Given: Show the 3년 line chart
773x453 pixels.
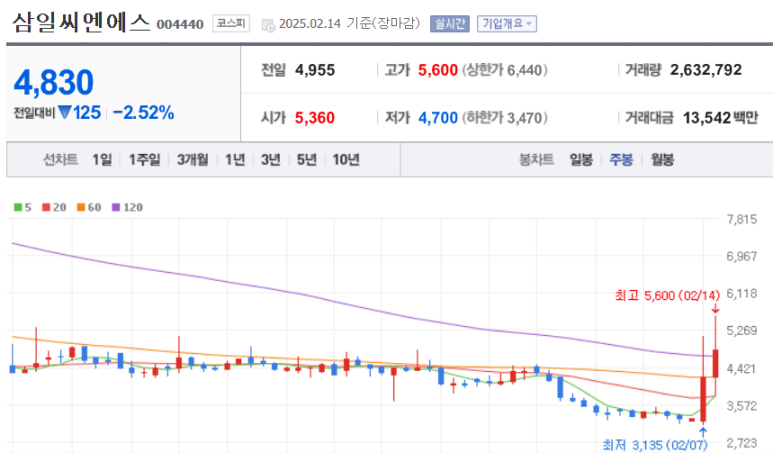Looking at the screenshot, I should pos(271,160).
